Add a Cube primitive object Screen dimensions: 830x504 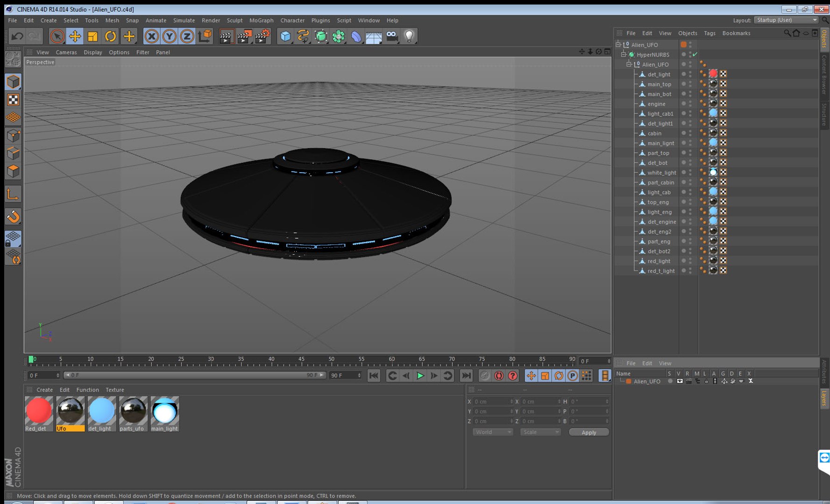(x=285, y=36)
